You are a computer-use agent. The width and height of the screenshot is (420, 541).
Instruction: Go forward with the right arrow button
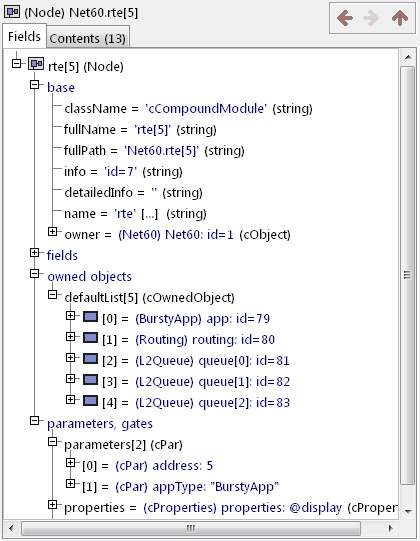pyautogui.click(x=371, y=18)
